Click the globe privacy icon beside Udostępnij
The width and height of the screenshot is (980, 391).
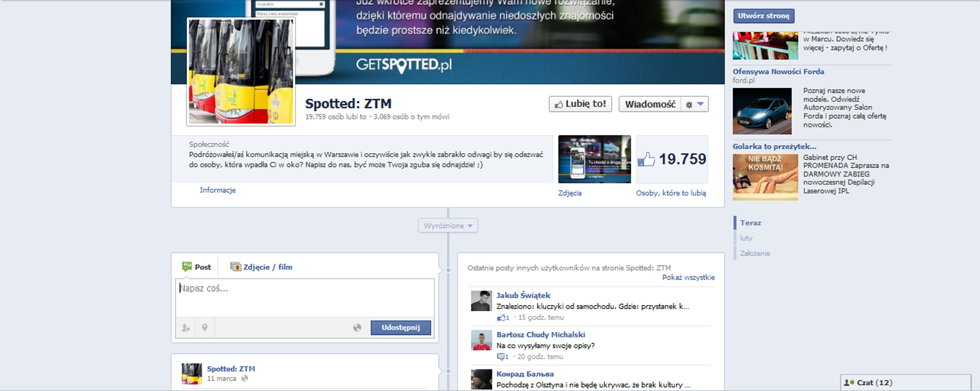[x=357, y=328]
